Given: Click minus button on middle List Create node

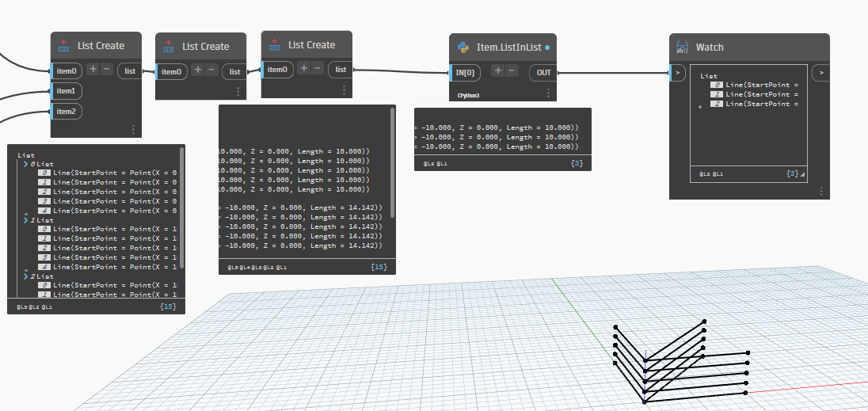Looking at the screenshot, I should pyautogui.click(x=212, y=70).
